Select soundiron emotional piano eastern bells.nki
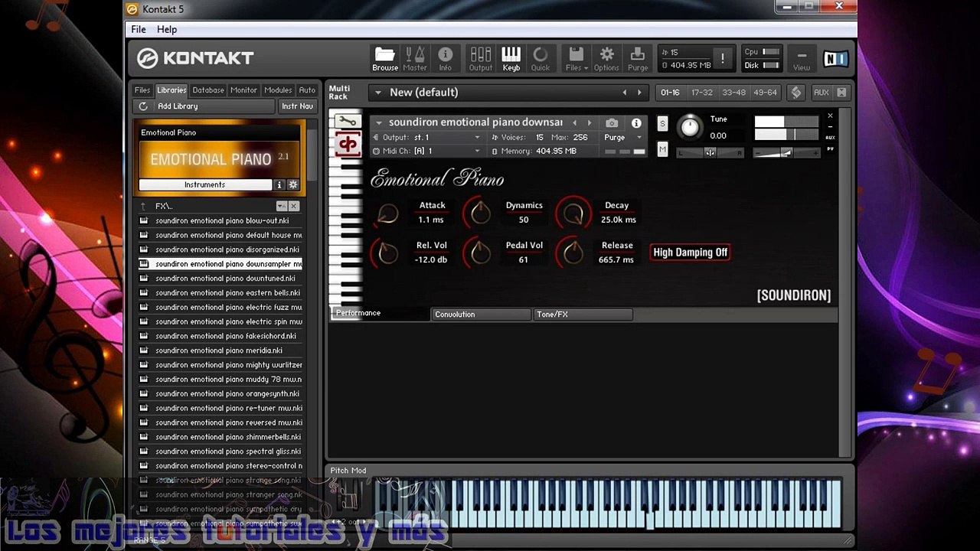This screenshot has height=551, width=980. point(220,293)
